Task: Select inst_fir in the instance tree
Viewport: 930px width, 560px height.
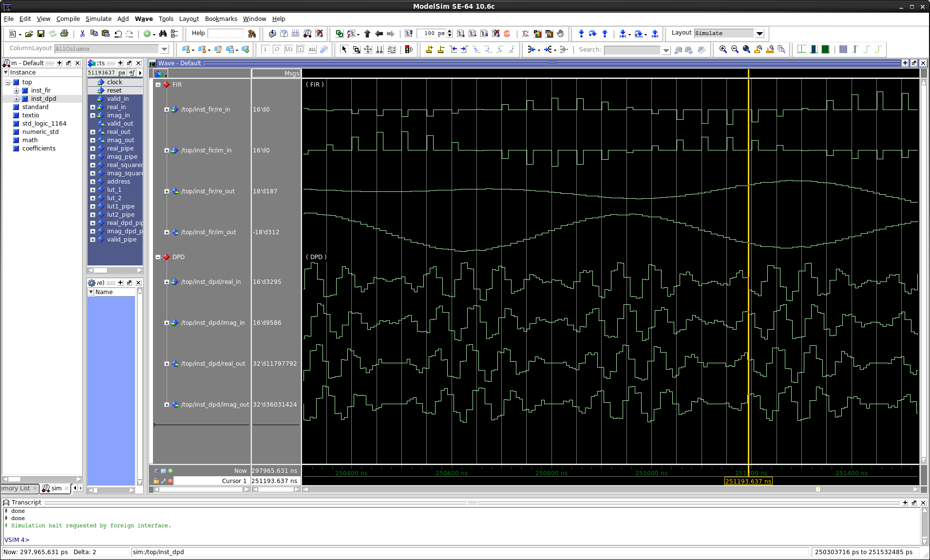Action: (40, 91)
